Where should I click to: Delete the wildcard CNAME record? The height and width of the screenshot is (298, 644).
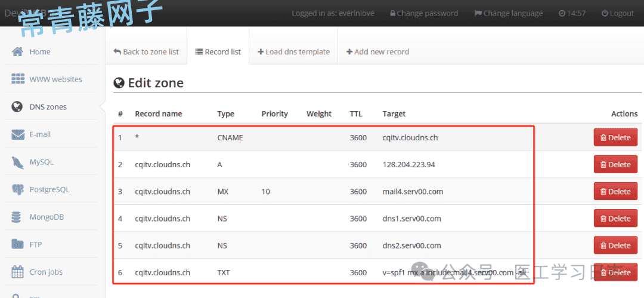tap(615, 137)
